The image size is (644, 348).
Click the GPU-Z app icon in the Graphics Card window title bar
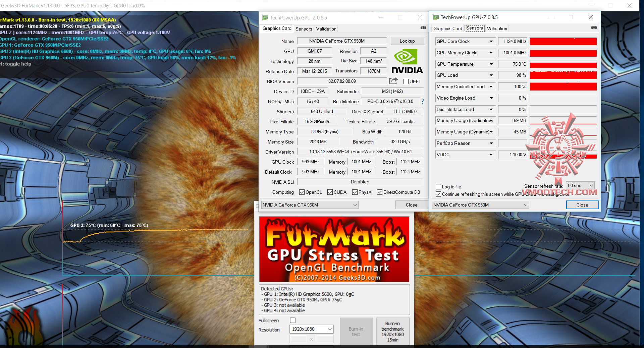coord(265,17)
